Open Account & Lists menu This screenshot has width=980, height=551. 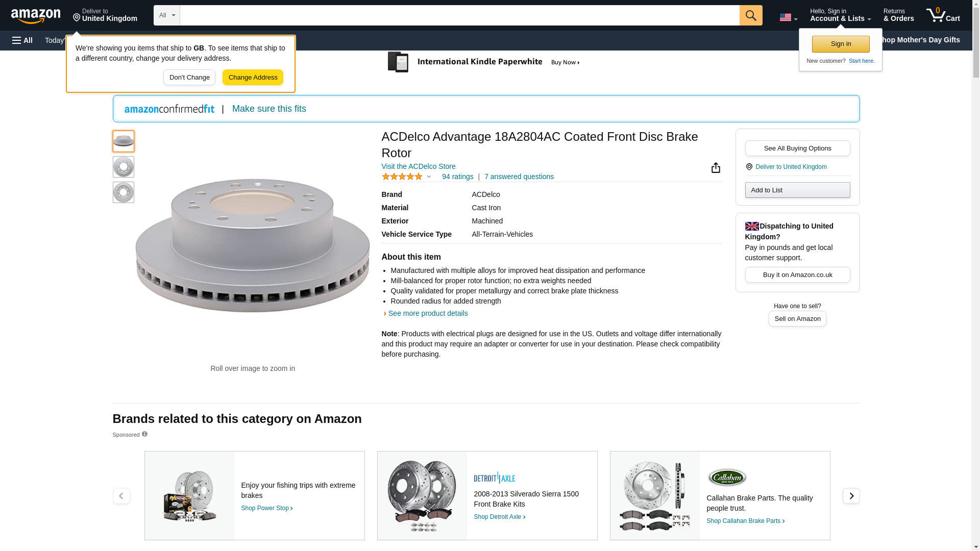coord(840,15)
